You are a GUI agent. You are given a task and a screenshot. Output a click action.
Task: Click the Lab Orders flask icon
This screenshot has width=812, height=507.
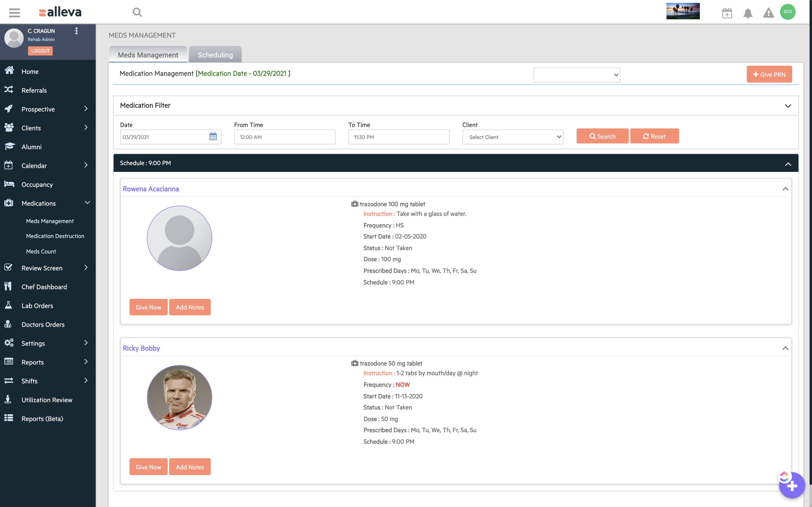click(9, 305)
